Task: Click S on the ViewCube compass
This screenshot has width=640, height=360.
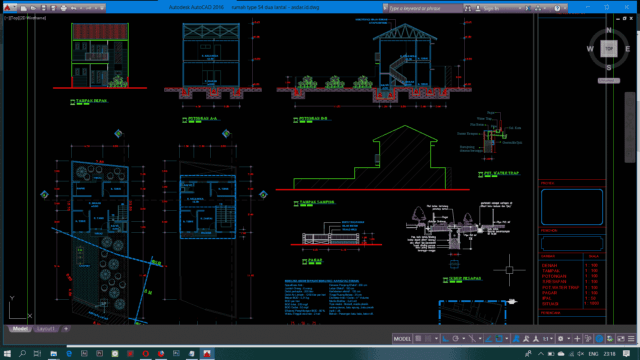Action: (x=609, y=67)
